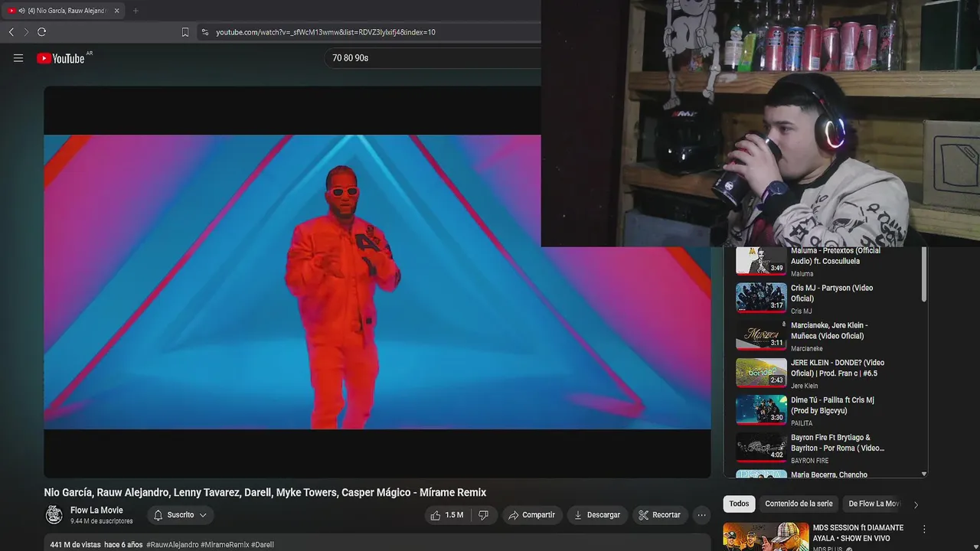The width and height of the screenshot is (980, 551).
Task: Play Marcianeke, Jere Klein - Muñeca title
Action: click(x=829, y=331)
